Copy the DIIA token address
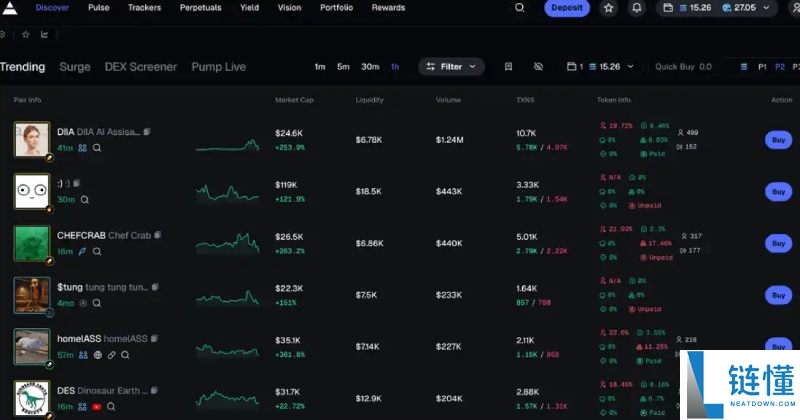This screenshot has height=420, width=800. pos(147,132)
